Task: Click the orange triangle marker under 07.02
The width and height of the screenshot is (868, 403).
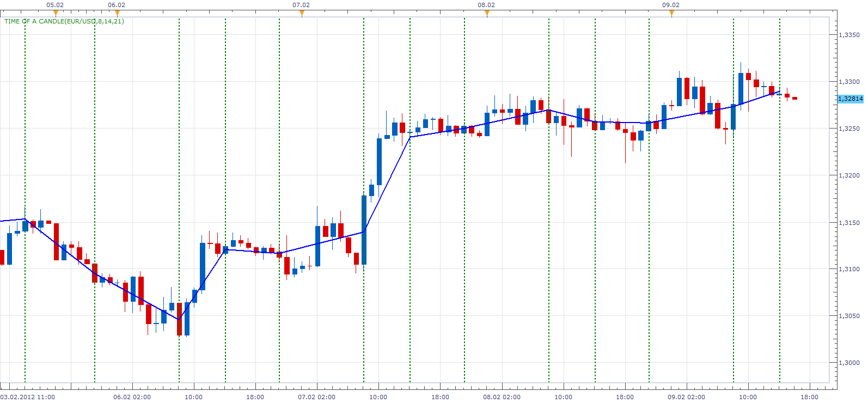Action: point(302,13)
